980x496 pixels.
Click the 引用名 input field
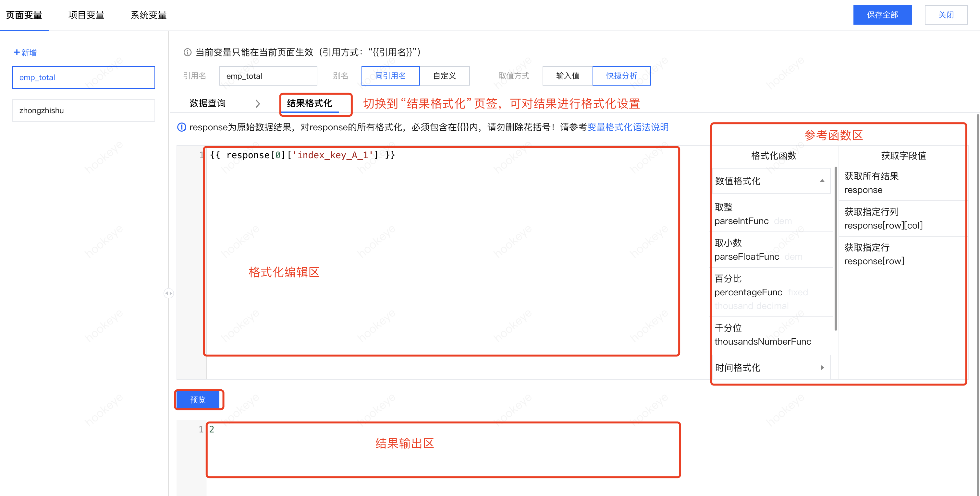click(x=268, y=76)
